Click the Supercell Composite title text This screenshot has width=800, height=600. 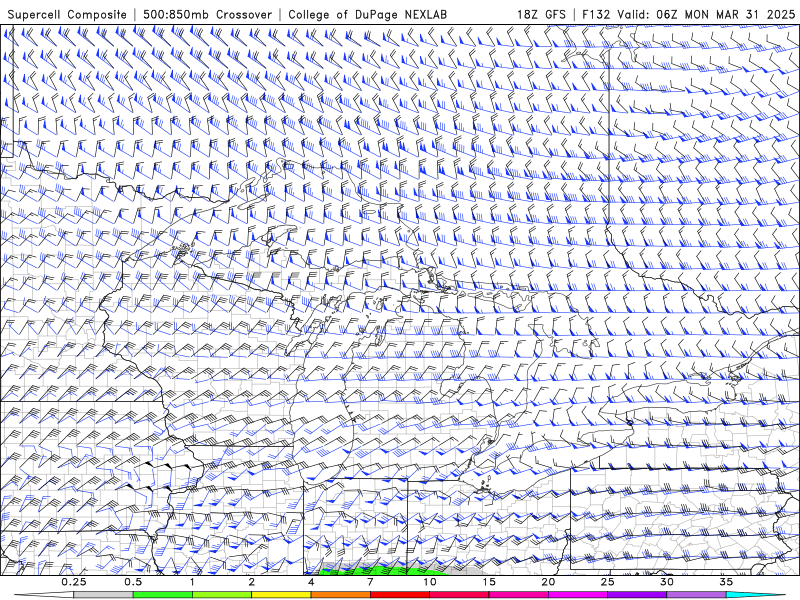(67, 15)
